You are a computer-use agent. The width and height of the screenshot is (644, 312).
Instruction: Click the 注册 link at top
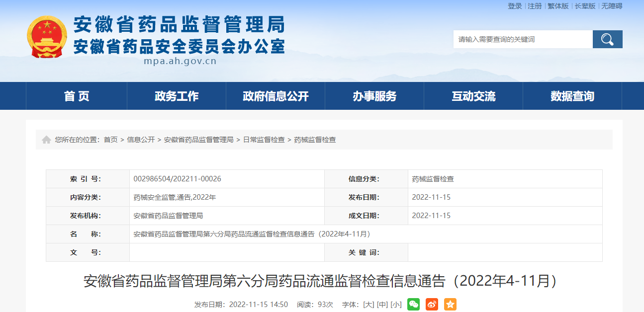pyautogui.click(x=535, y=6)
